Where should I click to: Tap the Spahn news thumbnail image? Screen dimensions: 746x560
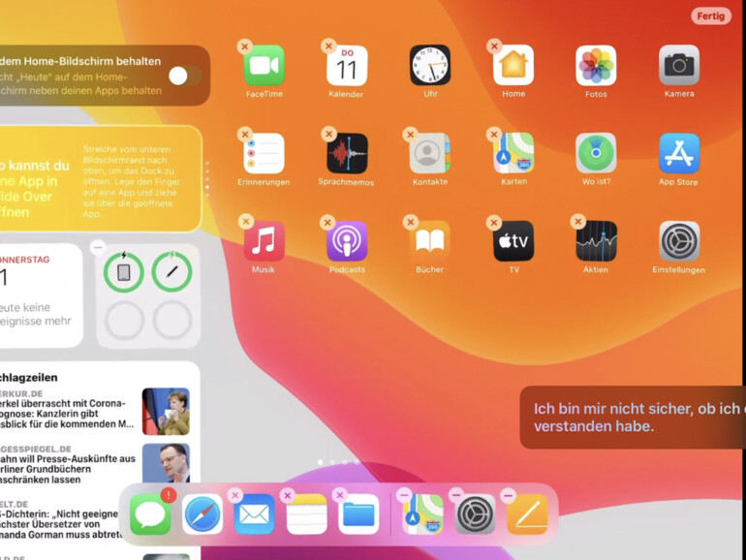coord(166,463)
